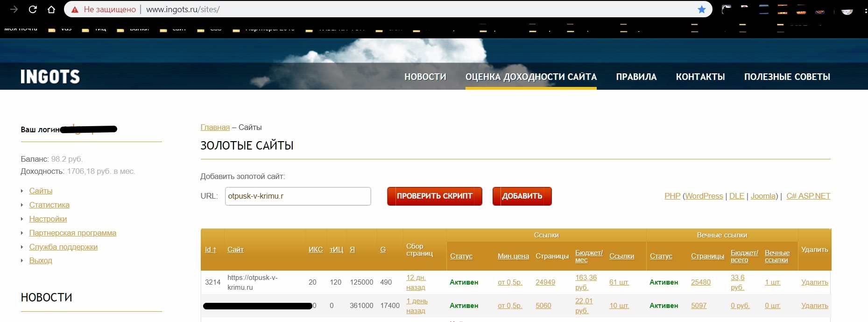Click the income value 1706,18 руб. в мес.

click(101, 171)
